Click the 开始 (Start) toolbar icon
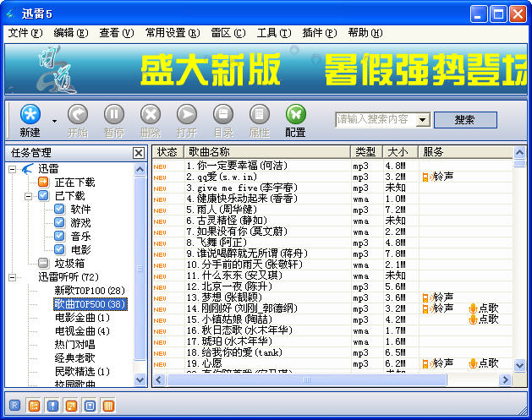The height and width of the screenshot is (420, 532). click(x=78, y=114)
